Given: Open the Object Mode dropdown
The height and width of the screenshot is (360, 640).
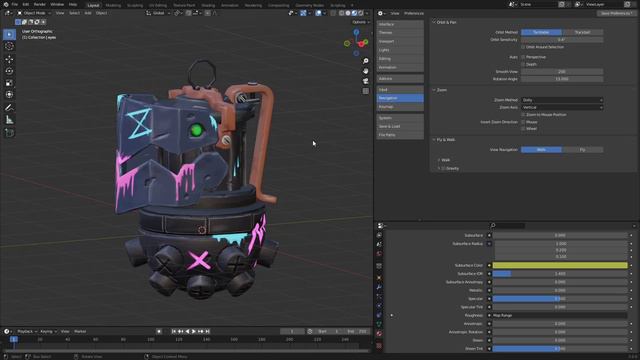Looking at the screenshot, I should click(x=34, y=13).
